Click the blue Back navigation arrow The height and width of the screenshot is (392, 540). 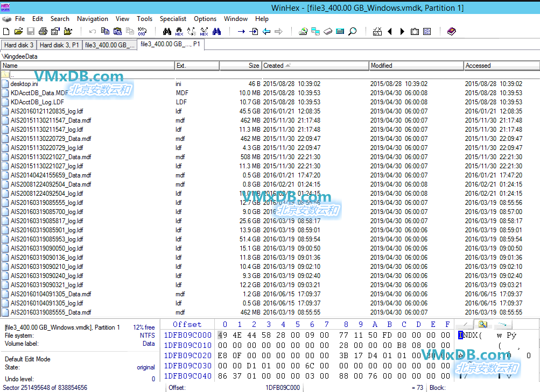point(266,32)
